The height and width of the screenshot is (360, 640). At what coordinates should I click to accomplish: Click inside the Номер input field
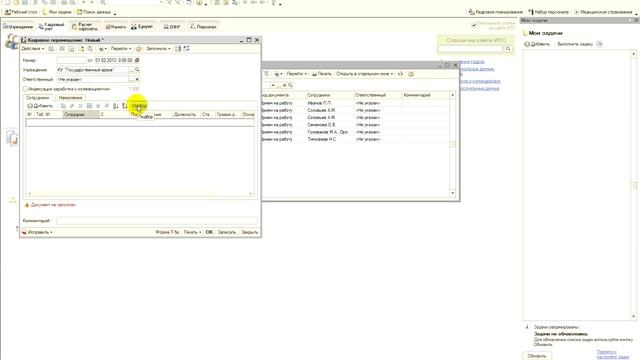pos(71,60)
